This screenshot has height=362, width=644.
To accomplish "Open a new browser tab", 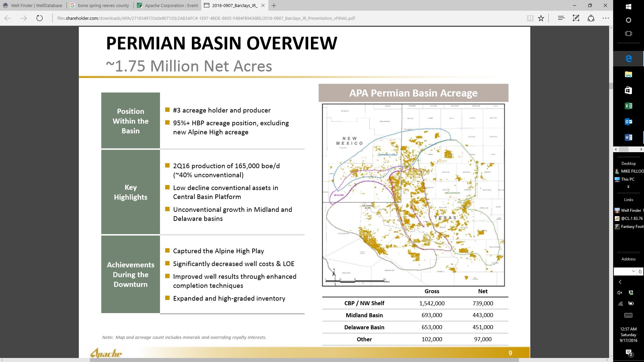I will (x=274, y=5).
